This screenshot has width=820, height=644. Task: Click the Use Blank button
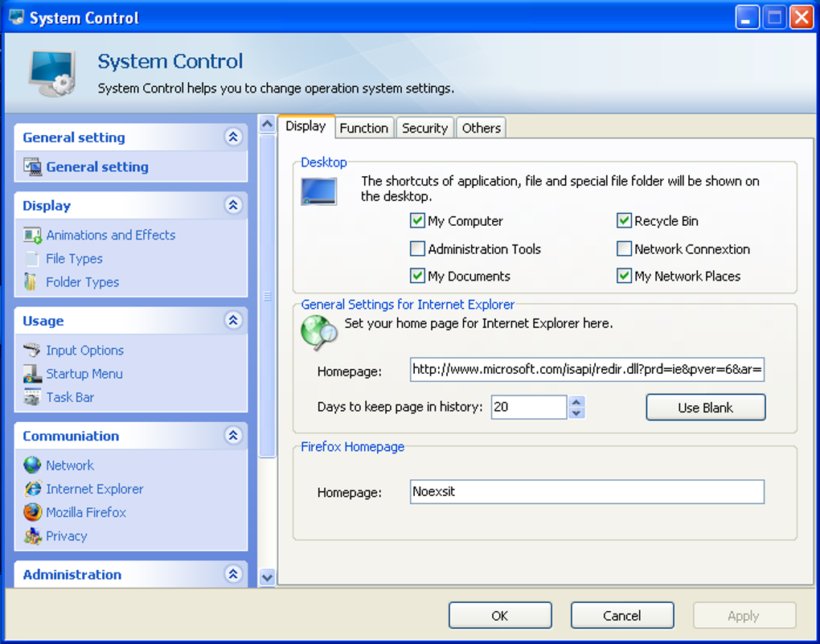coord(705,407)
